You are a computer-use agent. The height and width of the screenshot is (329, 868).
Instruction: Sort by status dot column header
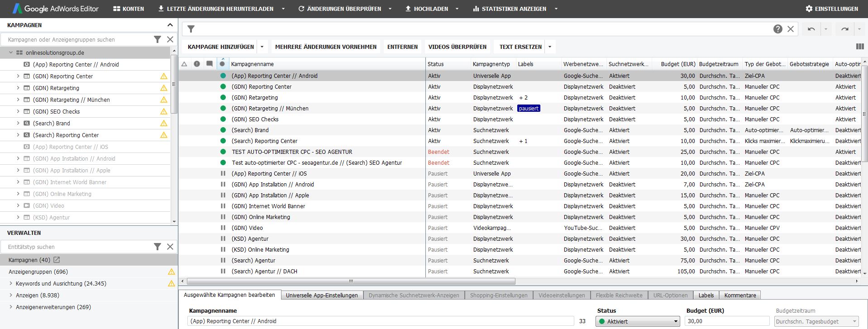(x=222, y=64)
